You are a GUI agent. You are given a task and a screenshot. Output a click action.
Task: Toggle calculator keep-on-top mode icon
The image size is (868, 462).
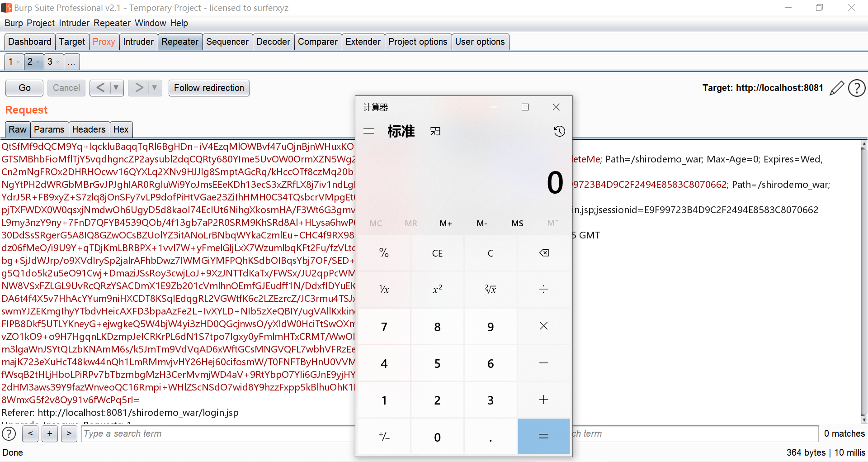point(435,131)
